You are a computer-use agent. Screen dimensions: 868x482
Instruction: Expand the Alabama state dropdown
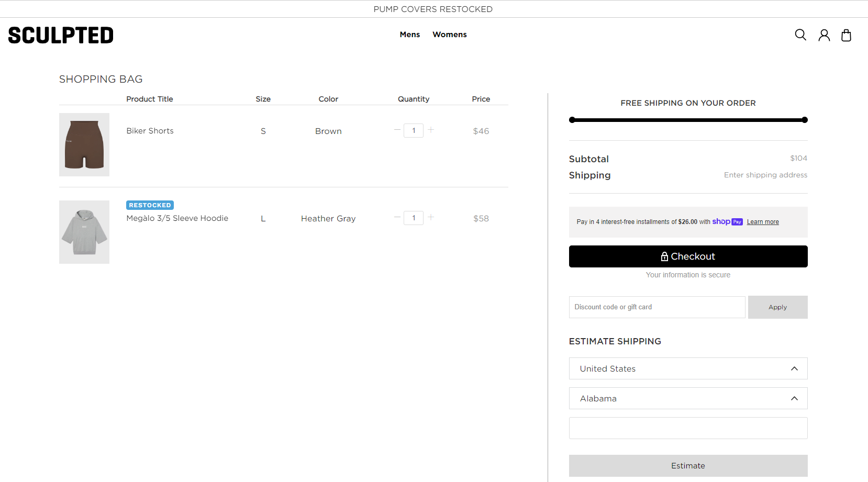688,398
